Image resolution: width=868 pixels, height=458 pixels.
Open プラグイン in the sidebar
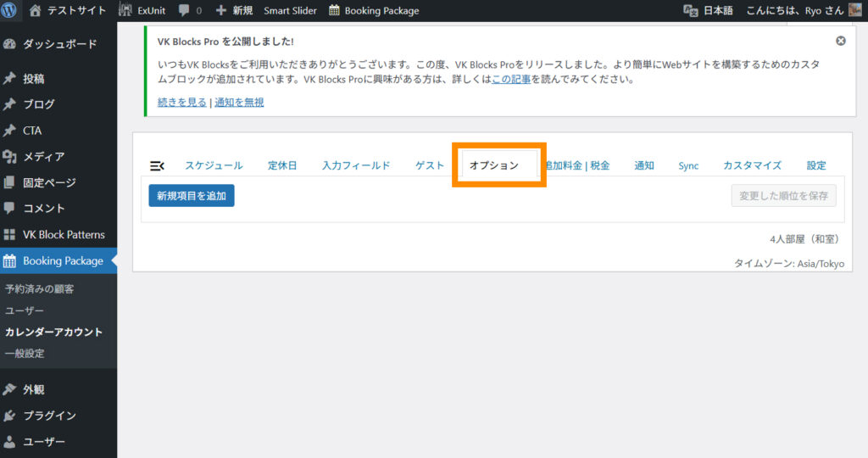49,416
